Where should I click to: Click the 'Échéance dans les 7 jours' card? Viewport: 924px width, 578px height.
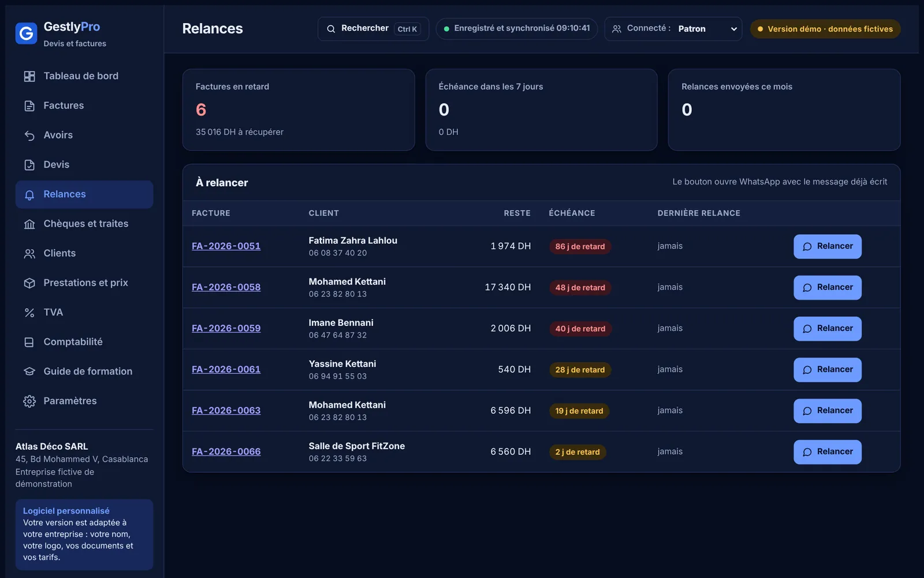pyautogui.click(x=541, y=110)
